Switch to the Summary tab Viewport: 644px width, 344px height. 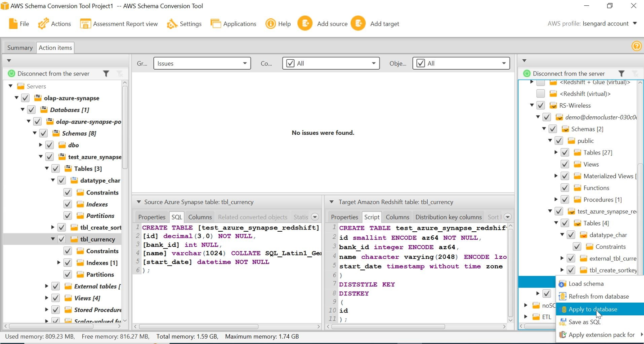[20, 48]
